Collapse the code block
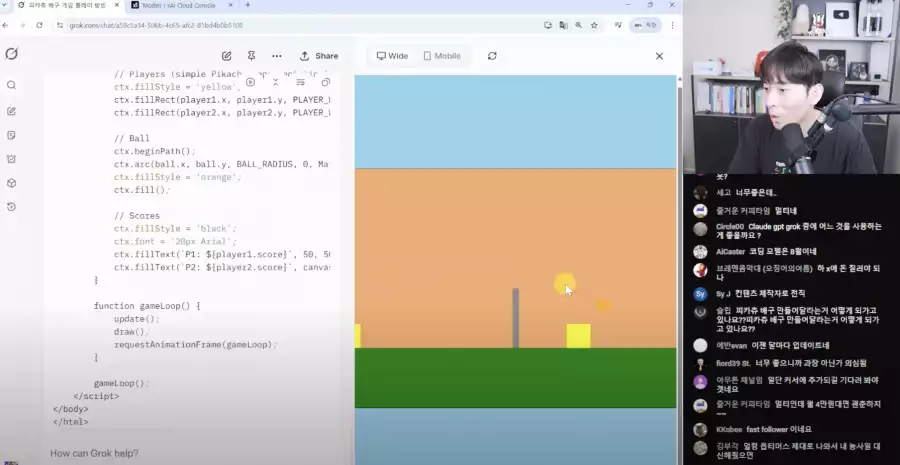900x465 pixels. pos(276,82)
